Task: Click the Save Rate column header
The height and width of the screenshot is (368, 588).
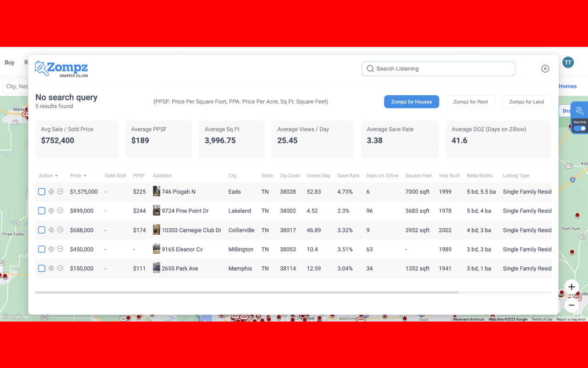Action: pos(348,176)
